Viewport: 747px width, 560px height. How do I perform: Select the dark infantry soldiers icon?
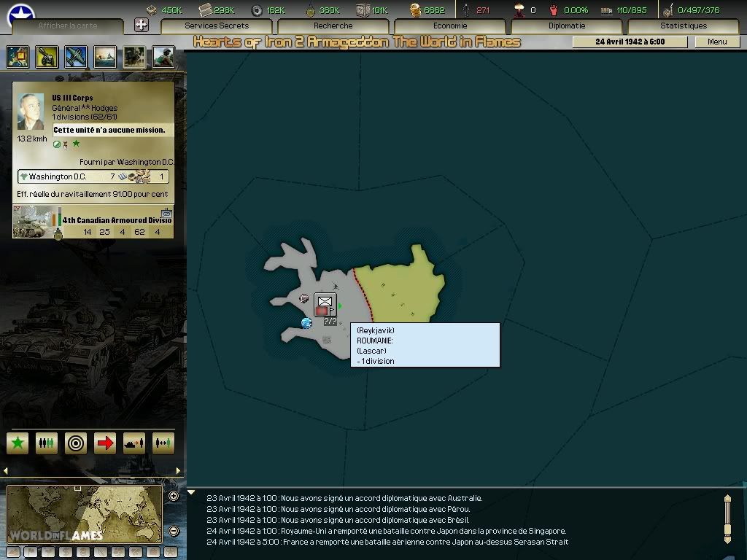134,57
